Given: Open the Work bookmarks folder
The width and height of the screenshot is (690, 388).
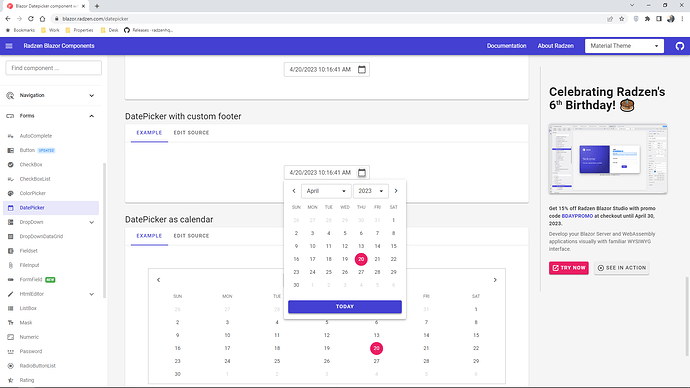Looking at the screenshot, I should (x=50, y=30).
